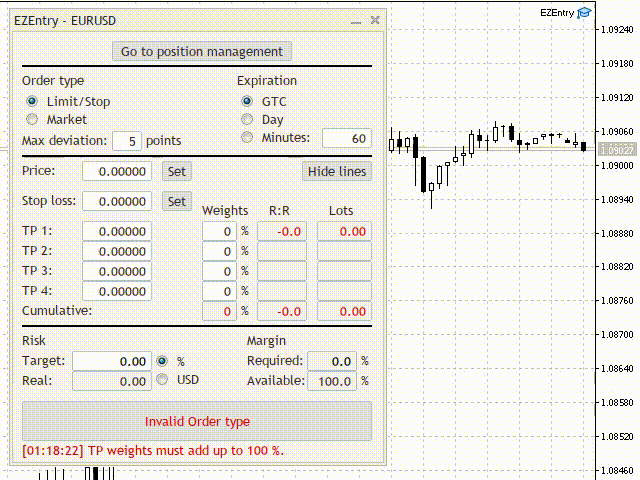Screen dimensions: 640x480
Task: Click the Cumulative R:R value
Action: 282,311
